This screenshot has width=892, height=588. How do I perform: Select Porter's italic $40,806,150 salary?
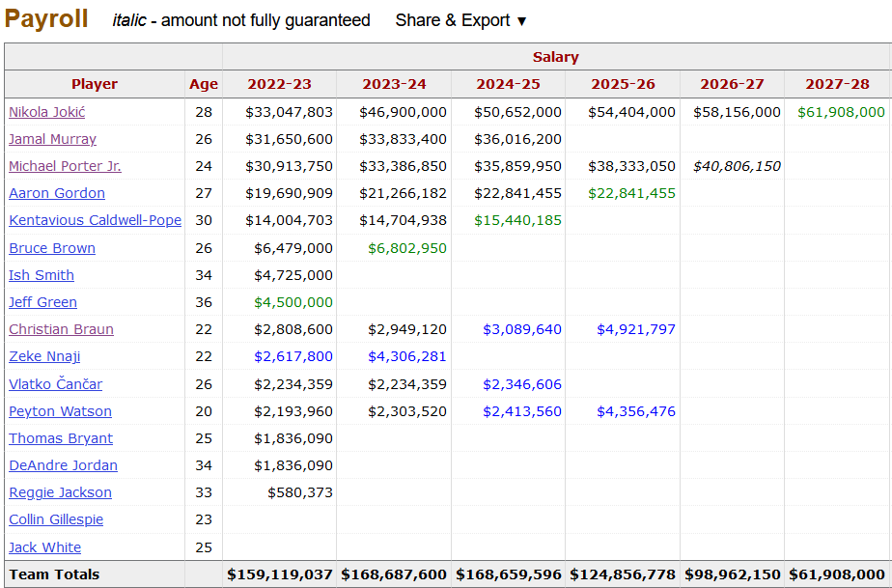tap(737, 166)
